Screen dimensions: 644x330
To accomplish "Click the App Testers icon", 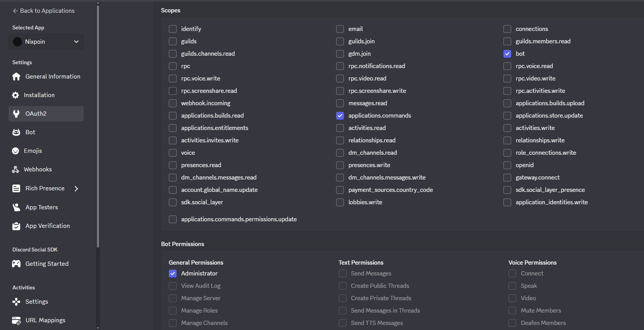I will point(16,207).
